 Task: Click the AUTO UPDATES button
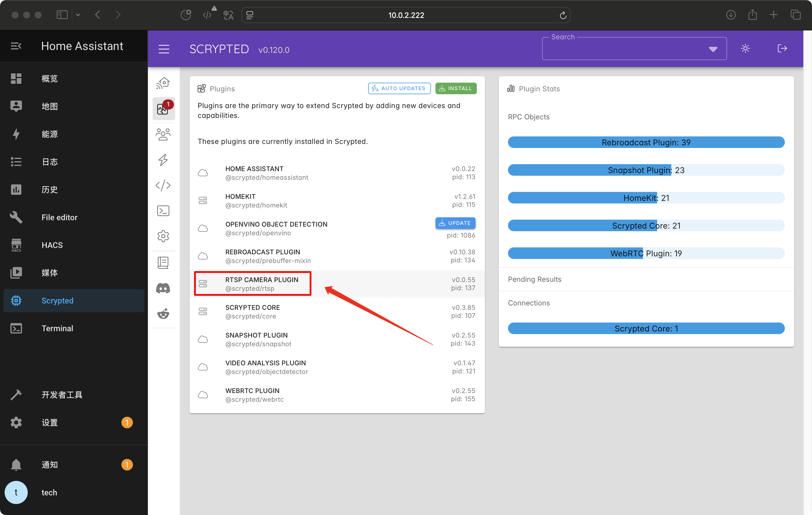point(399,88)
